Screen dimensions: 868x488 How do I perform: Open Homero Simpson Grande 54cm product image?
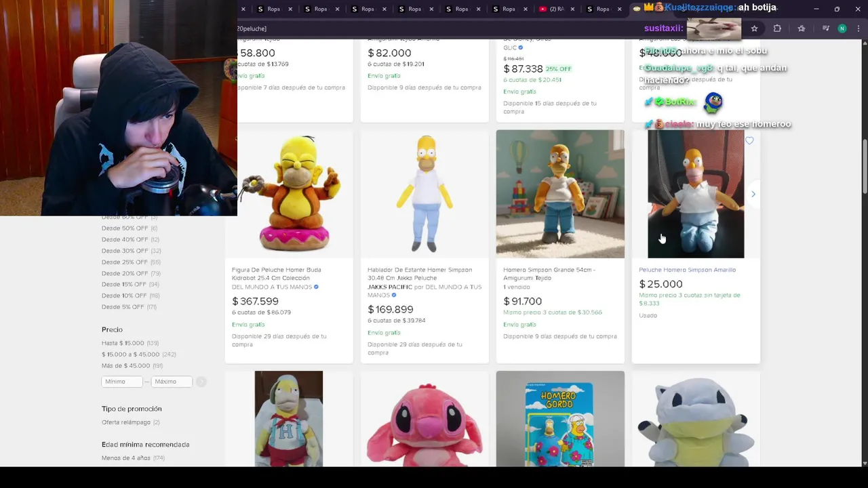(560, 194)
